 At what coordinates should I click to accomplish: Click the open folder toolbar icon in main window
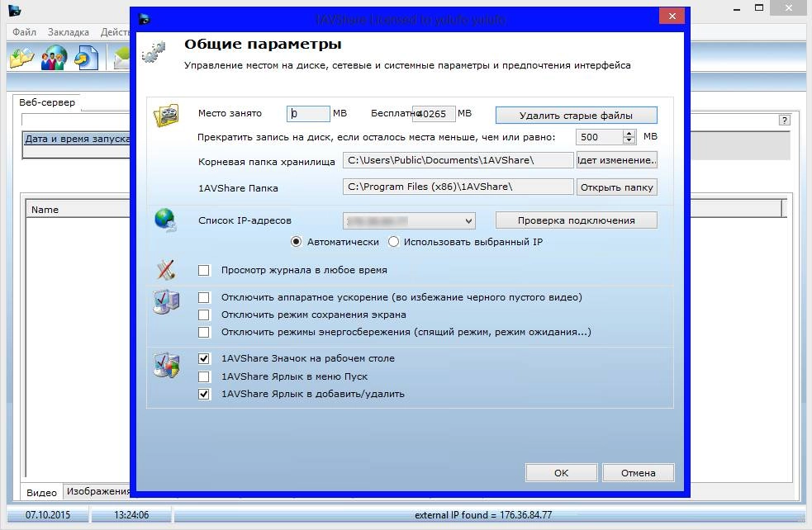(x=21, y=58)
